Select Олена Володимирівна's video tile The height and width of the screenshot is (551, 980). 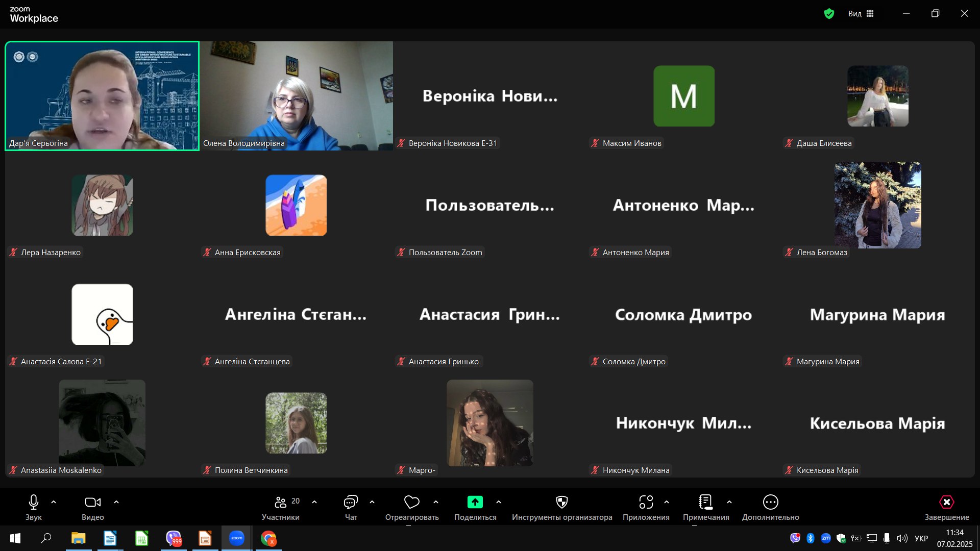pyautogui.click(x=296, y=96)
